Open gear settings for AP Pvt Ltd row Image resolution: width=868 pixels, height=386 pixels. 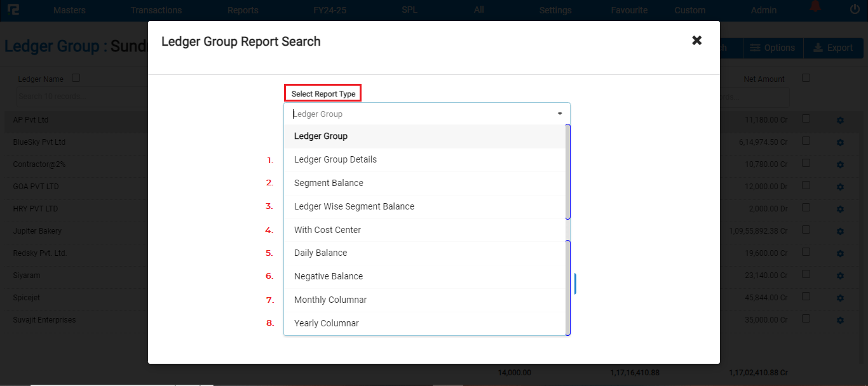[840, 120]
